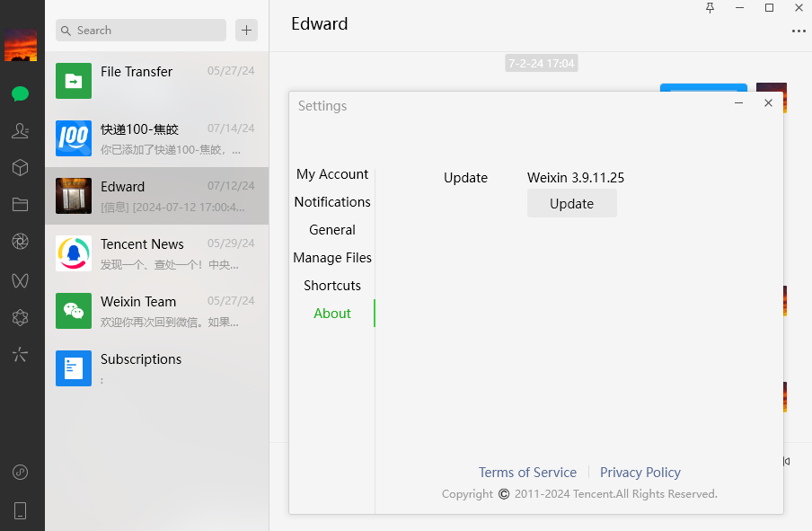Open the Favorites cube icon
The width and height of the screenshot is (812, 531).
[20, 168]
